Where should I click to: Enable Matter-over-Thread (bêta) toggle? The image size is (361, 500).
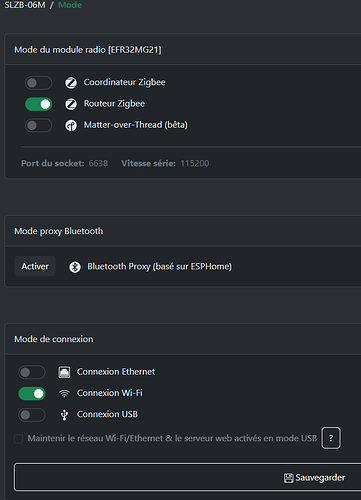tap(38, 126)
